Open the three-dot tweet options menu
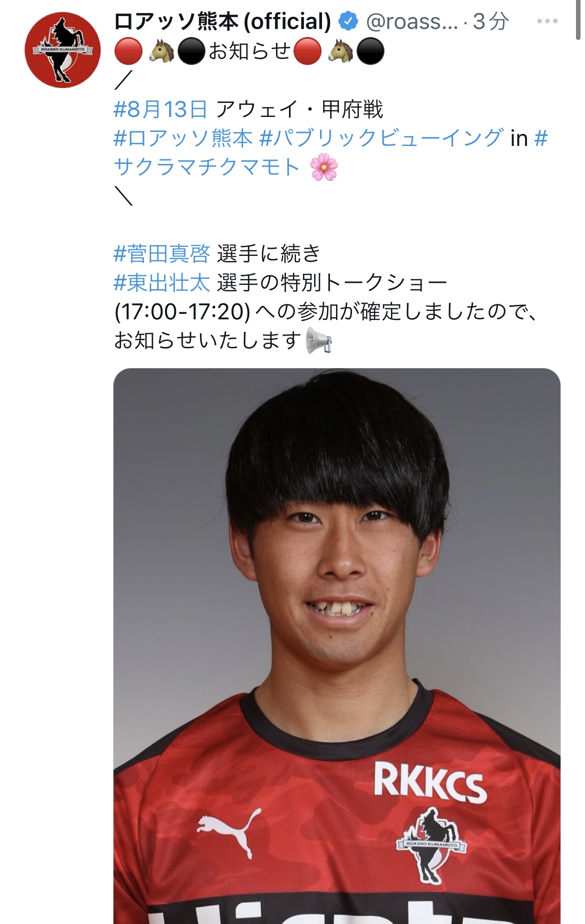585x924 pixels. pyautogui.click(x=547, y=21)
